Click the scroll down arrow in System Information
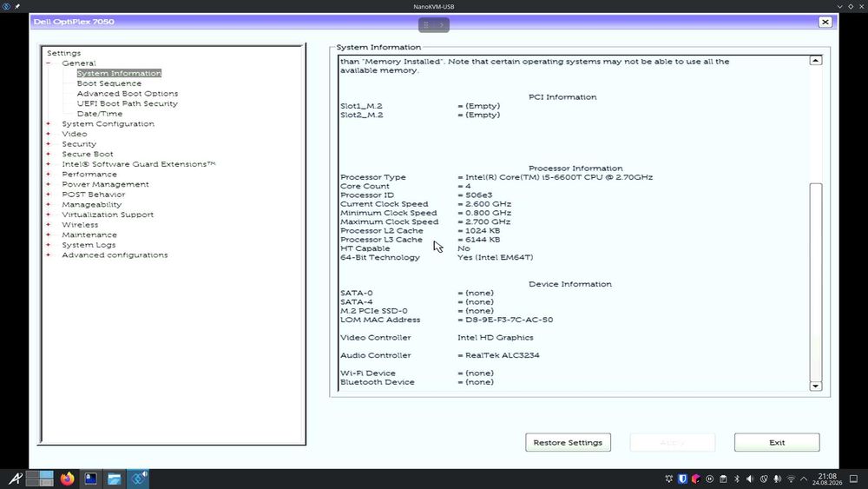 pyautogui.click(x=815, y=386)
